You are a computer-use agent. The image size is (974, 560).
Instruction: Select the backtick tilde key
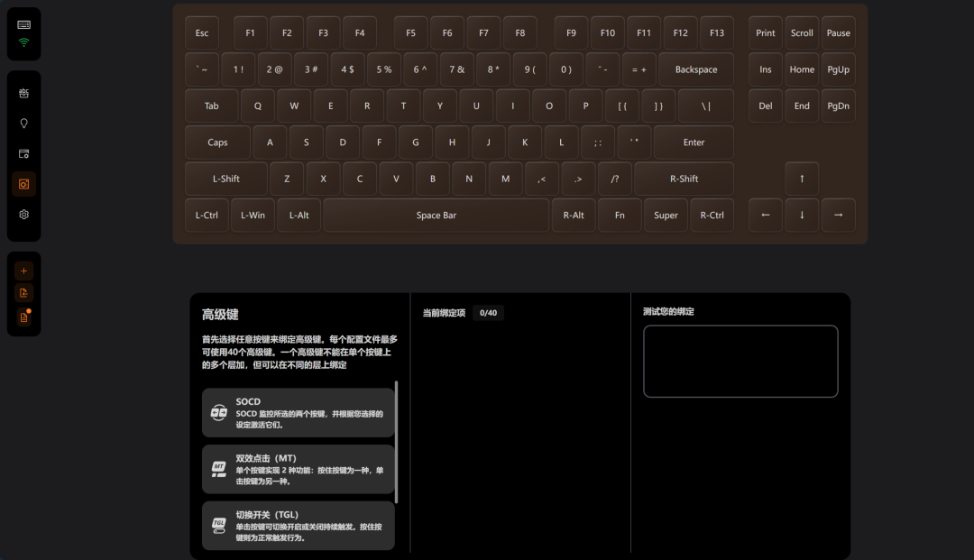202,69
